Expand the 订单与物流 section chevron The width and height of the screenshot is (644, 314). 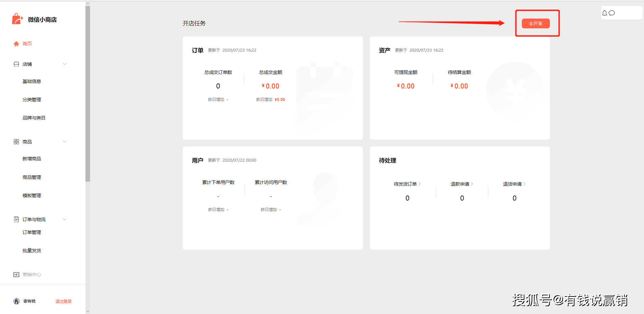click(64, 219)
